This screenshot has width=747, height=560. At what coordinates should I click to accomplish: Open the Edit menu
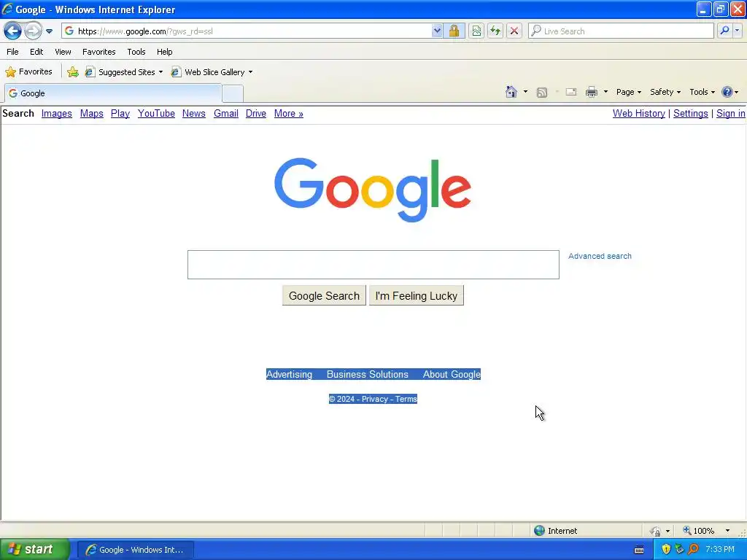coord(36,52)
